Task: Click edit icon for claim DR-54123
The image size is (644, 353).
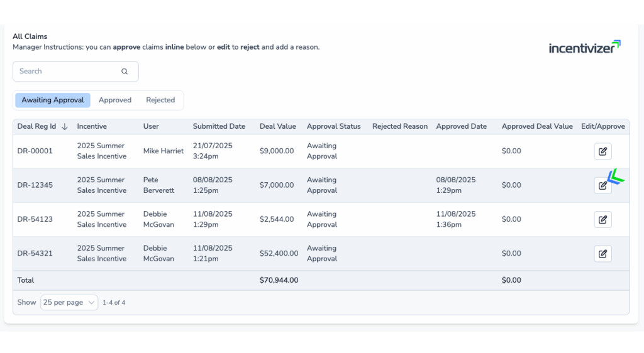Action: click(602, 219)
